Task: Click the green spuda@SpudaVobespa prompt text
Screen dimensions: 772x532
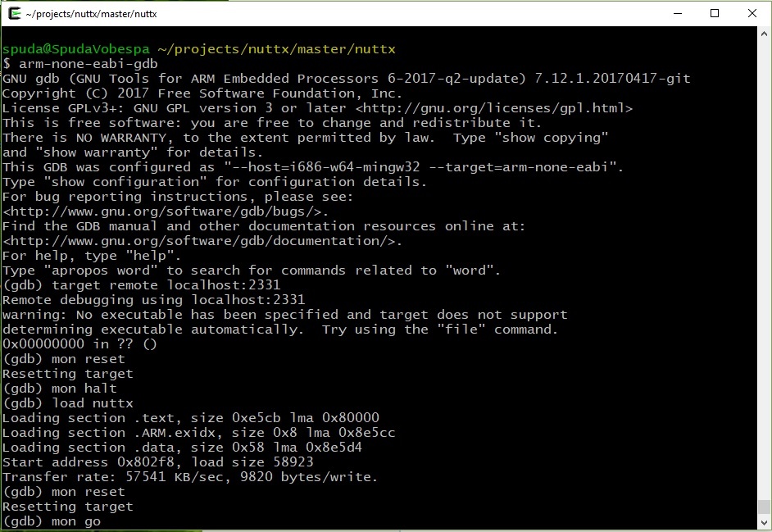Action: point(76,49)
